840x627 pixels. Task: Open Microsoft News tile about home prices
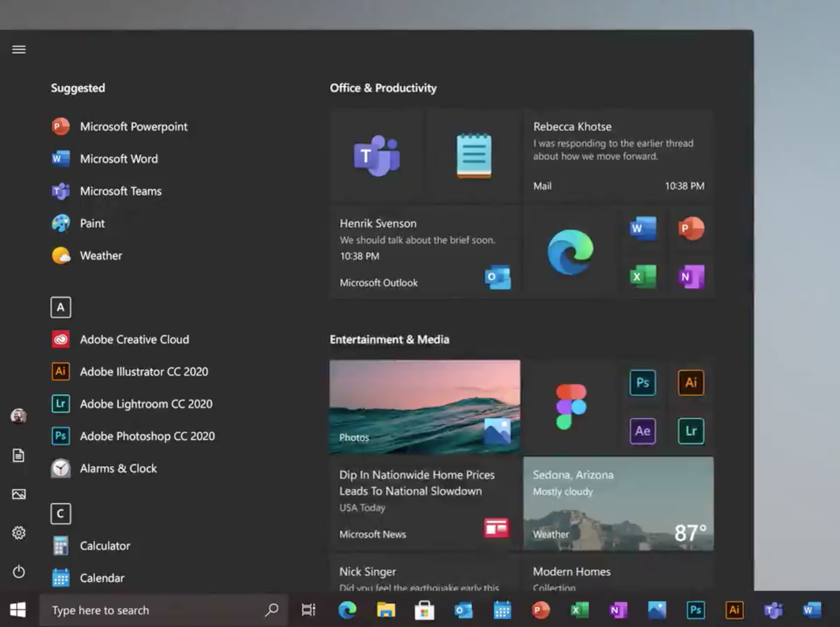click(425, 503)
